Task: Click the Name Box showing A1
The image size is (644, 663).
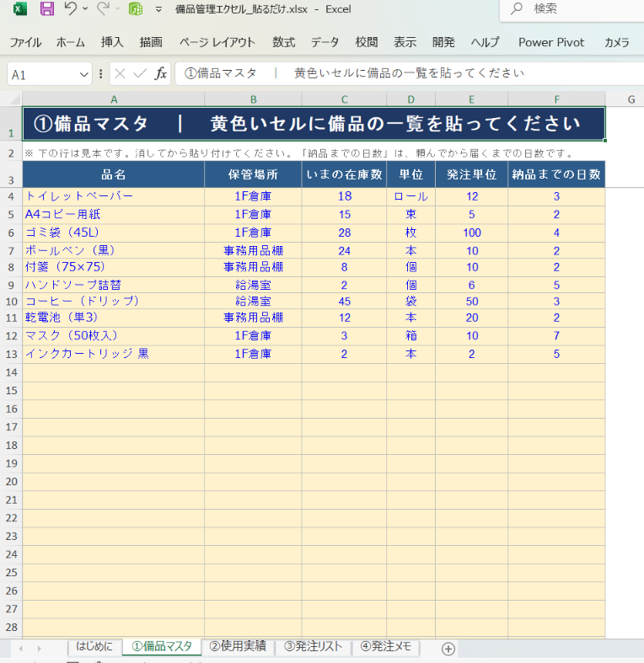Action: (42, 74)
